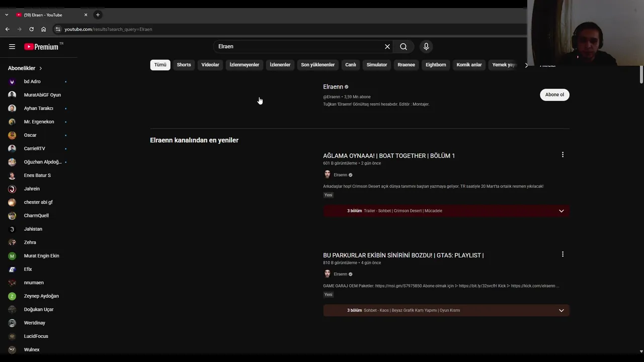The image size is (644, 362).
Task: Open options for BU PARKURLAR video
Action: (x=562, y=254)
